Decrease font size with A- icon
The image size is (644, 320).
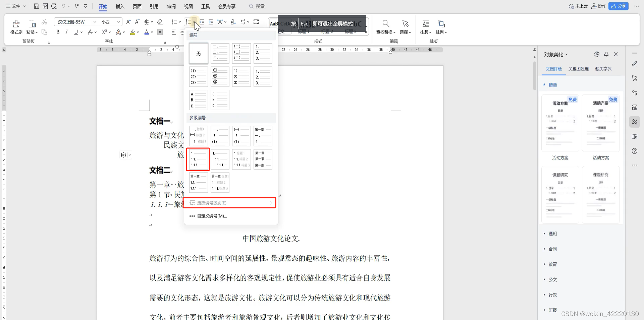click(x=137, y=22)
